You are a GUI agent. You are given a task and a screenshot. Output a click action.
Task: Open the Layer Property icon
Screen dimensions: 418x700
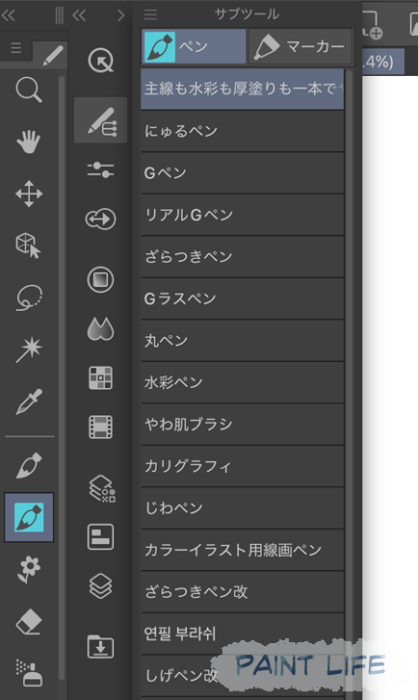click(103, 488)
